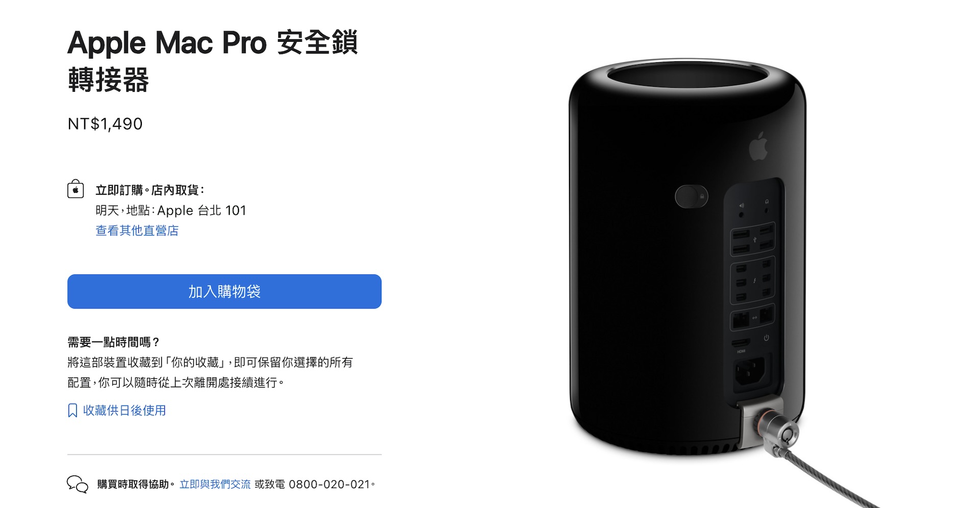Screen dimensions: 980x508
Task: Click the NT$1,490 price text
Action: click(105, 124)
